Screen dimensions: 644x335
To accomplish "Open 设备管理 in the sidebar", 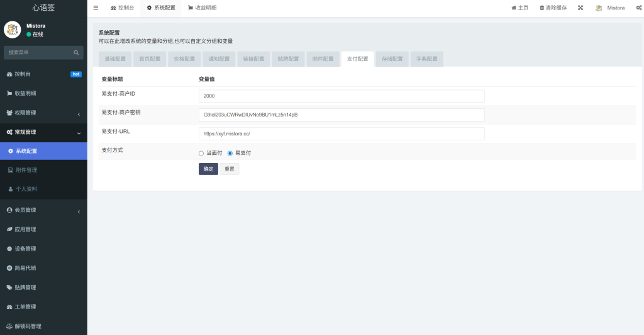I will tap(43, 249).
